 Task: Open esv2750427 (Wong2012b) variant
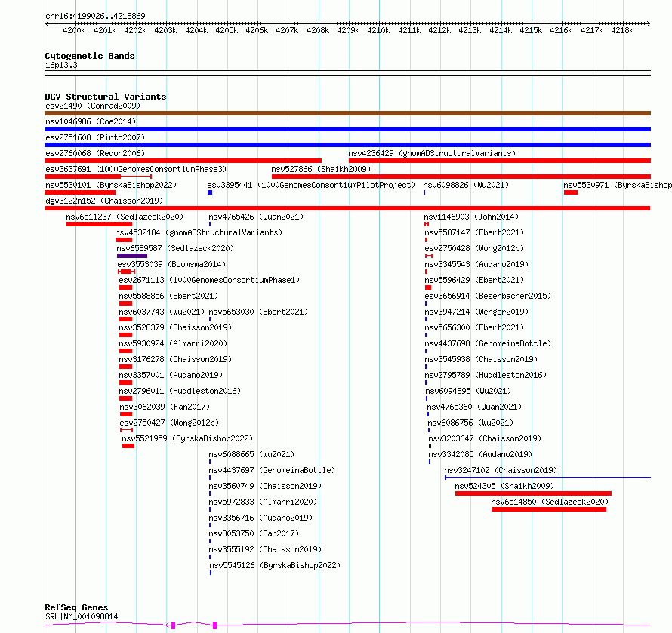tap(169, 423)
